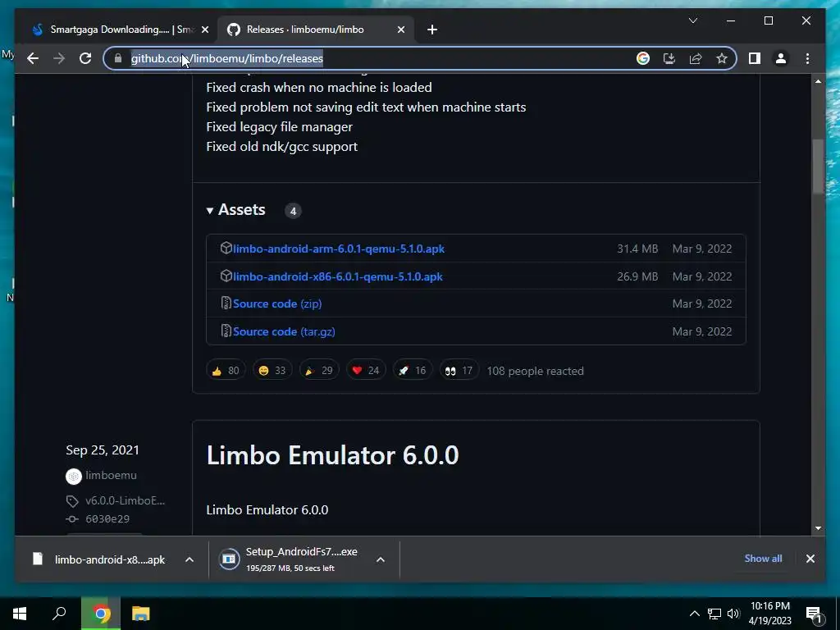The height and width of the screenshot is (630, 840).
Task: Open the tab search dropdown arrow
Action: click(x=692, y=21)
